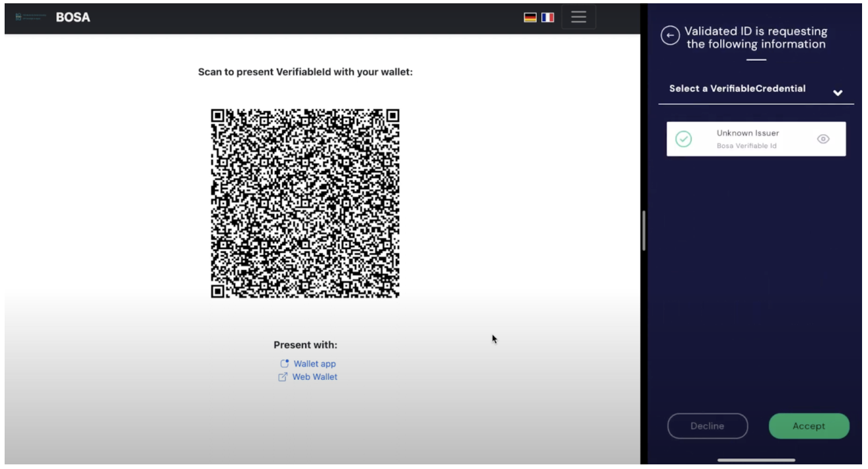
Task: Go back using the wallet's arrow button
Action: pos(670,36)
